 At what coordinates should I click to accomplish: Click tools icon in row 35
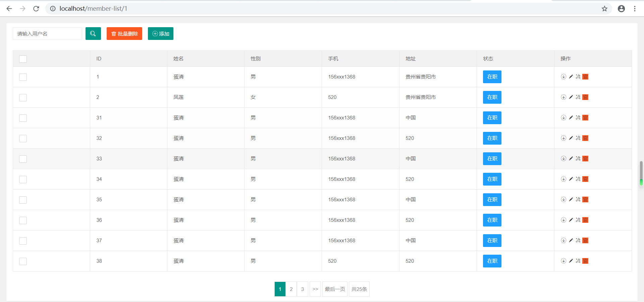click(578, 199)
